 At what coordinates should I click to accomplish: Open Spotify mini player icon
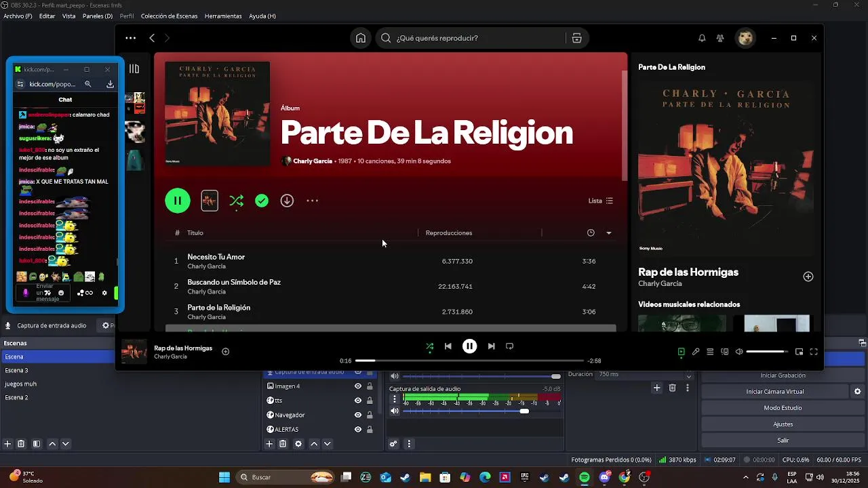click(x=799, y=352)
